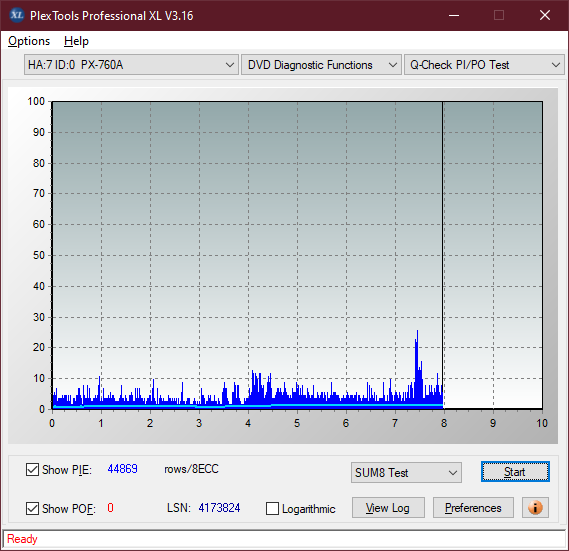Toggle the Show PIE checkbox
The image size is (569, 551).
32,469
